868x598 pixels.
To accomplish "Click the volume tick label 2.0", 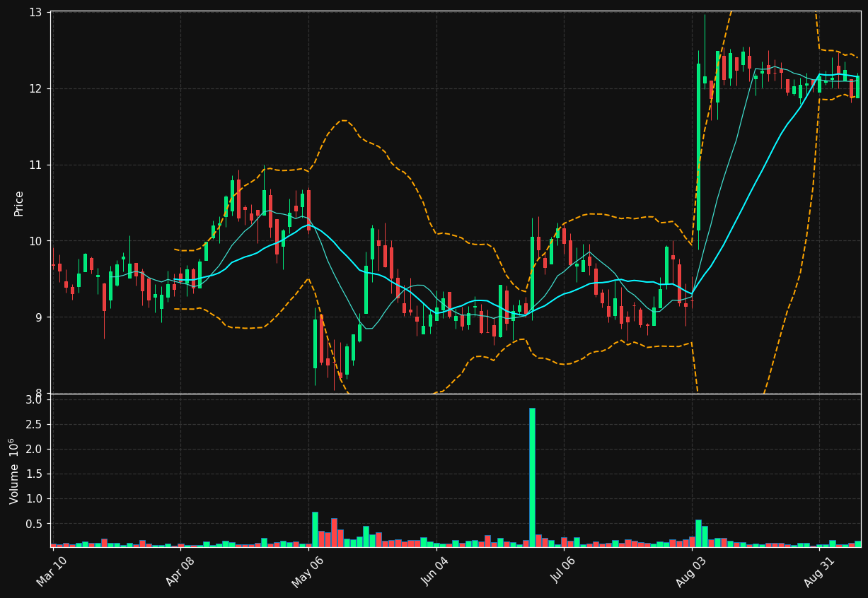I will pyautogui.click(x=35, y=450).
